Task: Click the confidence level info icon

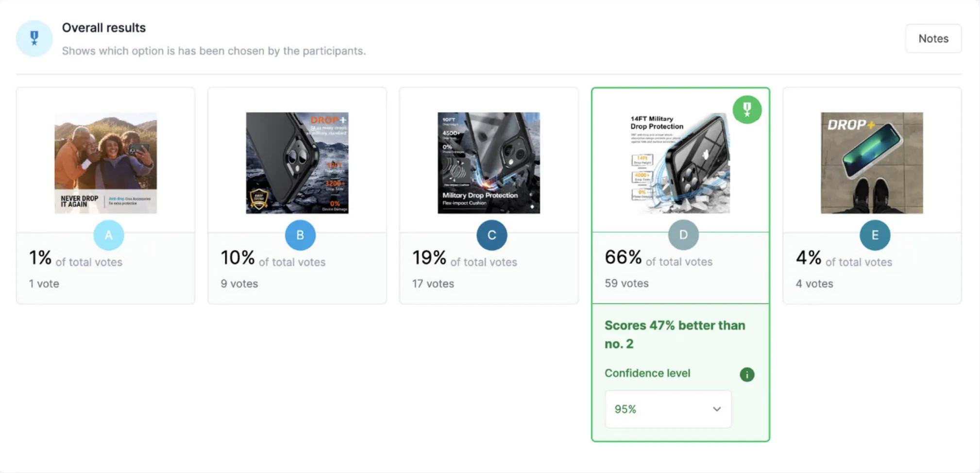Action: [747, 374]
